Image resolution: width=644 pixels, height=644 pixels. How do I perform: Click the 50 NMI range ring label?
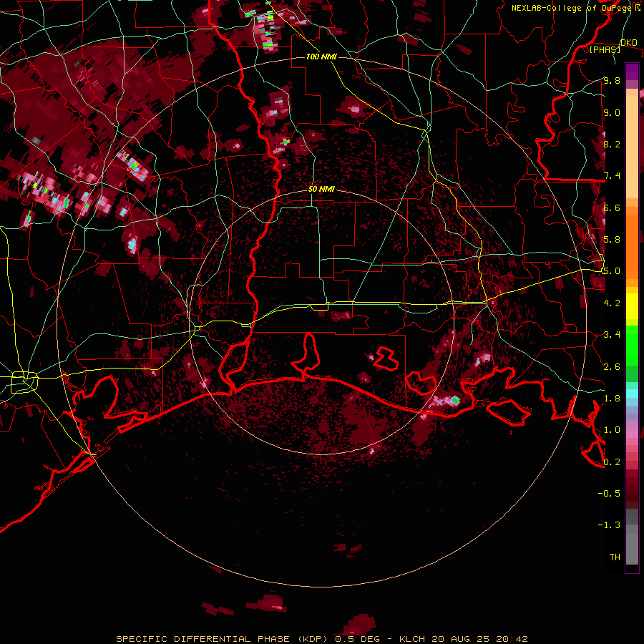(321, 189)
